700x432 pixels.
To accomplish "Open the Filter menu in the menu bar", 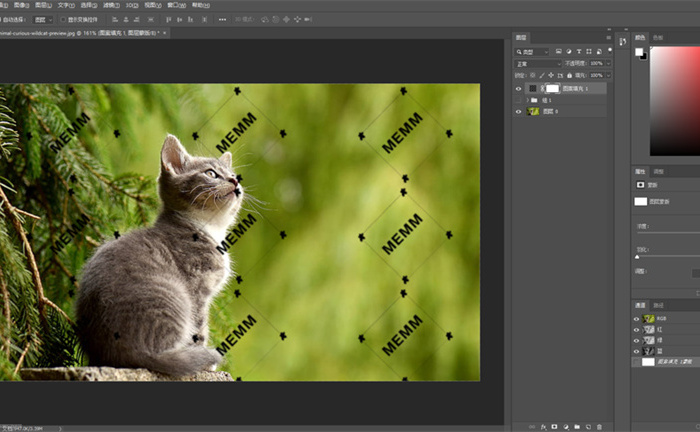I will 111,5.
